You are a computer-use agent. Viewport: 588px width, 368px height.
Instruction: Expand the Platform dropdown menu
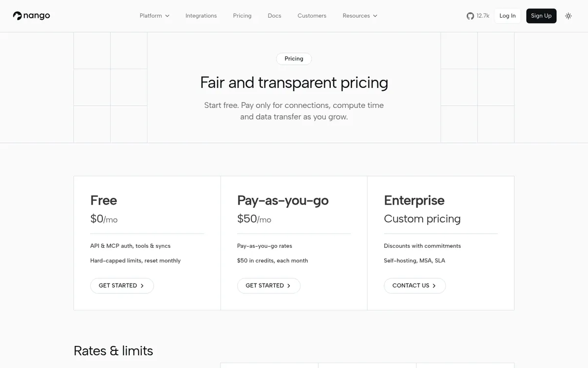click(154, 16)
